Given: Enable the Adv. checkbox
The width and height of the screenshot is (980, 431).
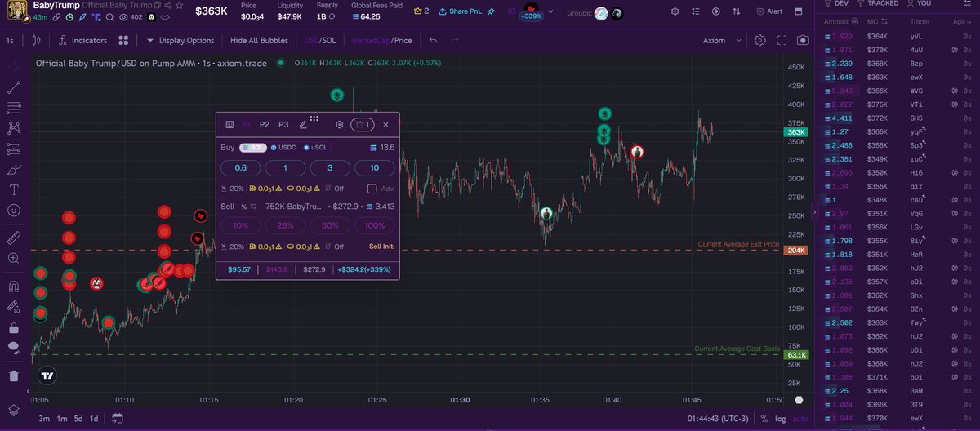Looking at the screenshot, I should tap(372, 189).
